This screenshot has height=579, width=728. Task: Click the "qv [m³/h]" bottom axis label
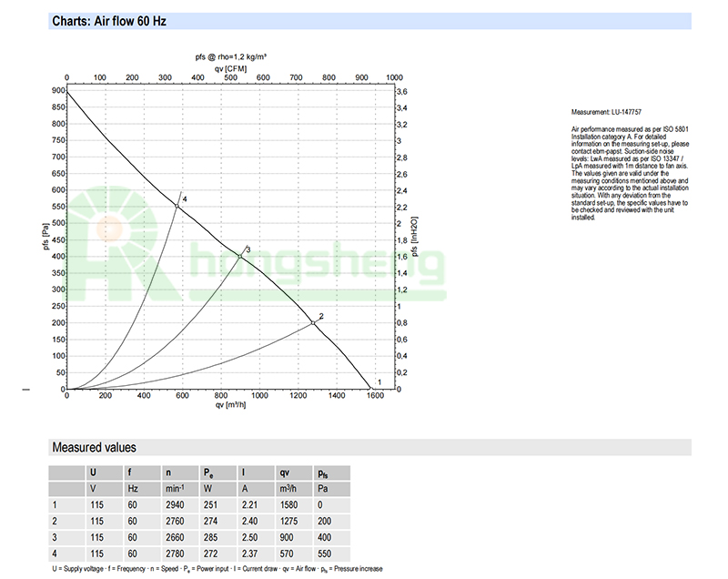(231, 405)
